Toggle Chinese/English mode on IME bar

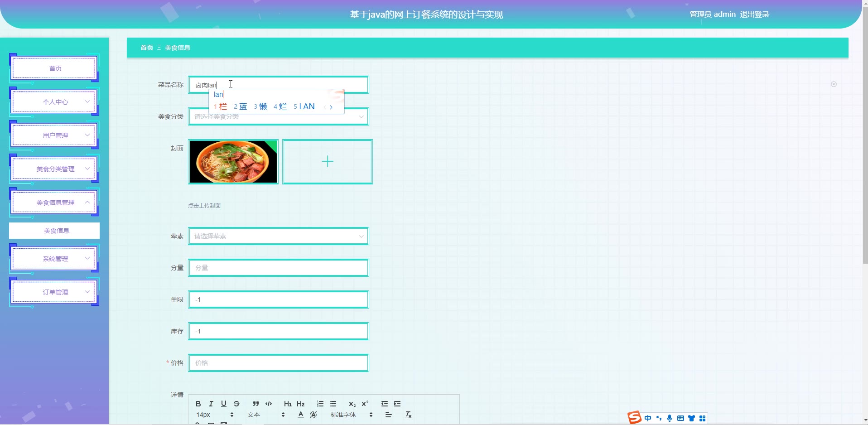(648, 418)
